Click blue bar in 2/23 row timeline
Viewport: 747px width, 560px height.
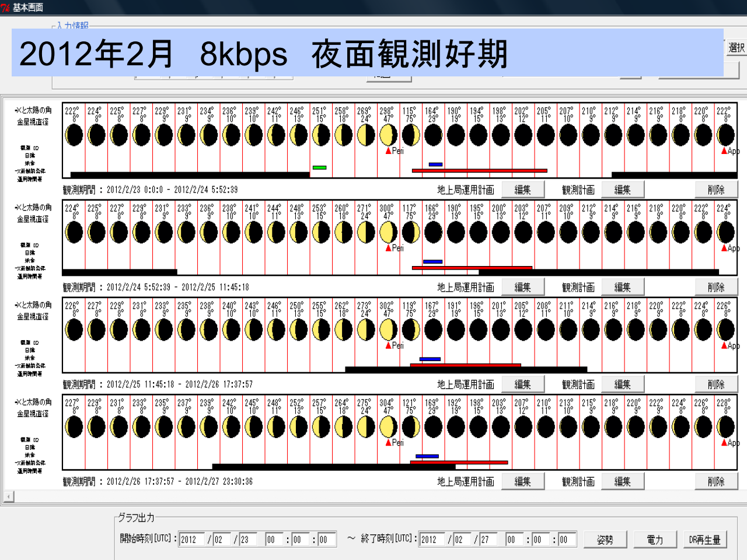(435, 164)
